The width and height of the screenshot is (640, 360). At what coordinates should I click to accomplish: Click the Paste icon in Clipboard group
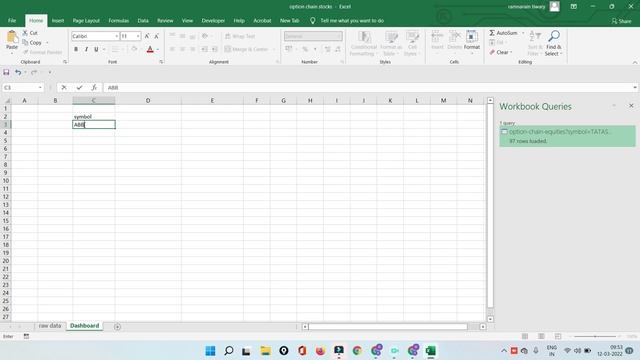(12, 37)
